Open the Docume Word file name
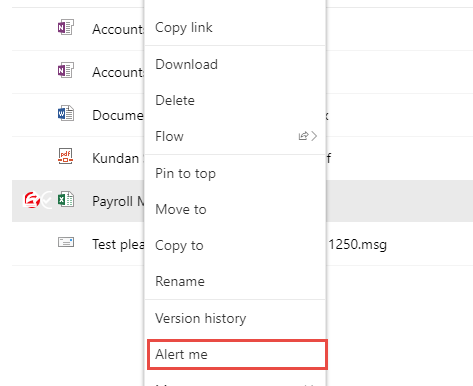This screenshot has height=386, width=473. click(118, 115)
